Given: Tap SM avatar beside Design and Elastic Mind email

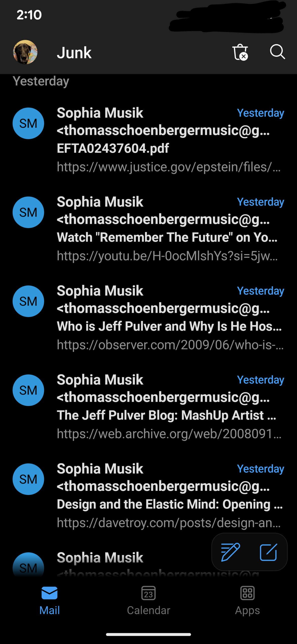Looking at the screenshot, I should point(28,479).
